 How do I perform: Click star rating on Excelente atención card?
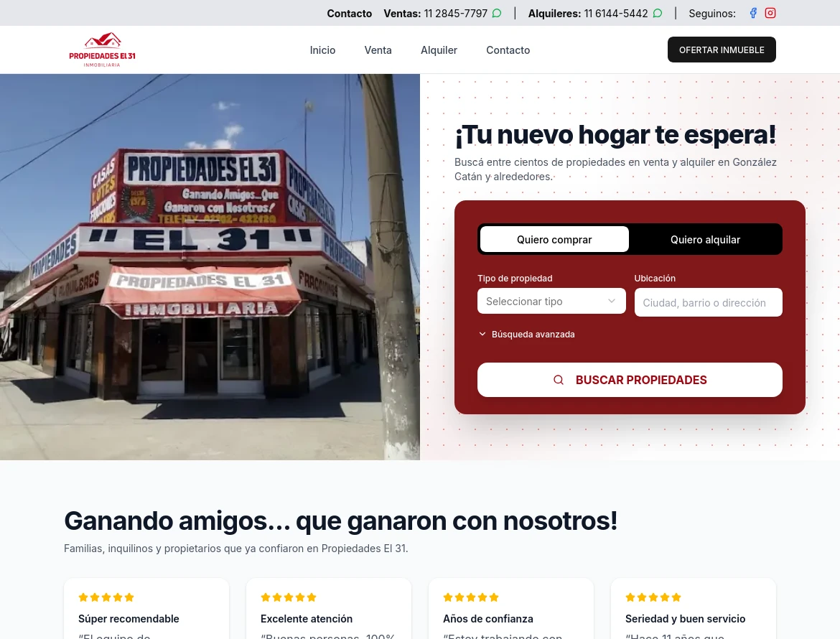pyautogui.click(x=288, y=597)
